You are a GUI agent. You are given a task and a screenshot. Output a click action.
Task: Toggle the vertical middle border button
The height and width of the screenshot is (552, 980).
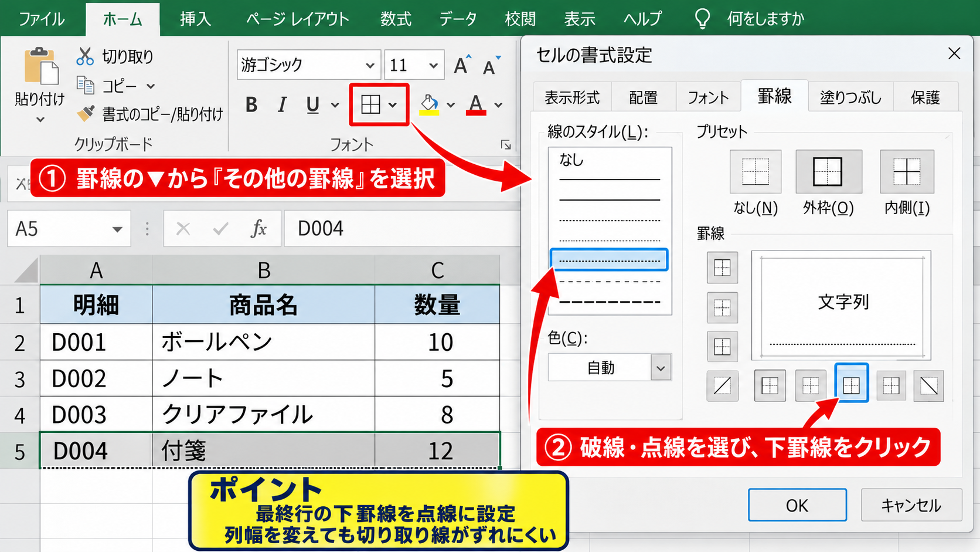click(x=811, y=385)
